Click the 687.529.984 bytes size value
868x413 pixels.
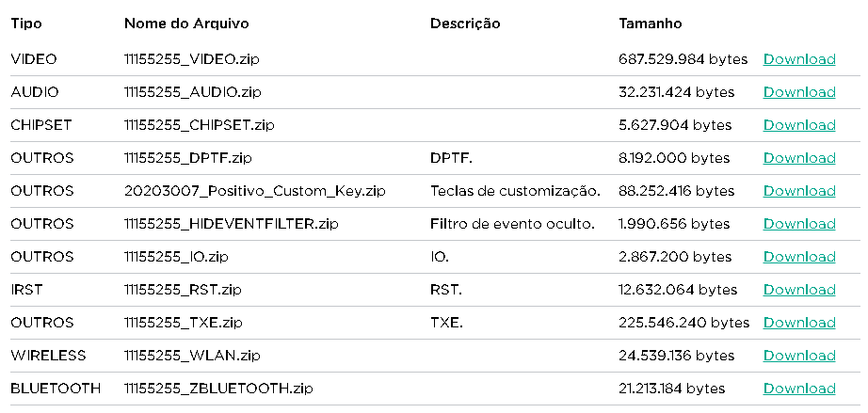click(x=683, y=59)
